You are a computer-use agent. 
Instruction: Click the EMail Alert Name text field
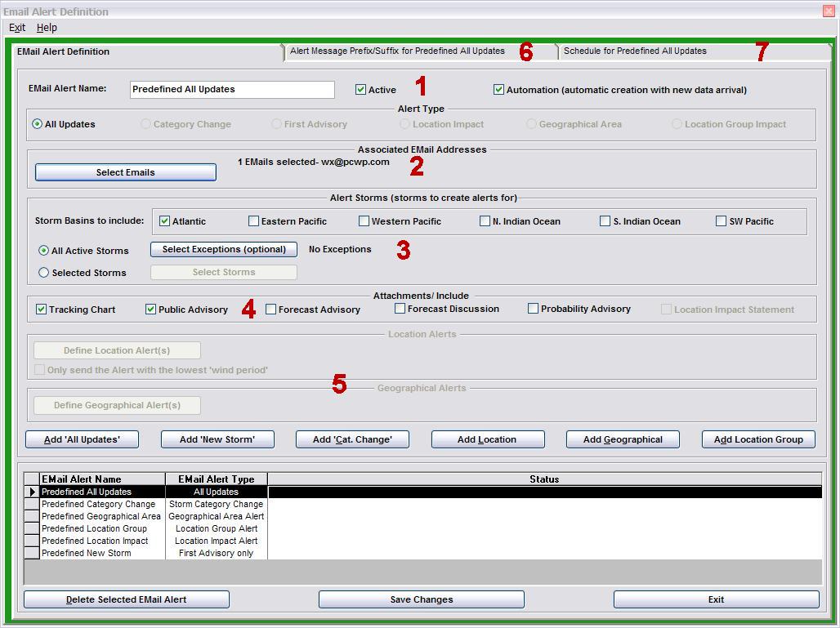(232, 90)
